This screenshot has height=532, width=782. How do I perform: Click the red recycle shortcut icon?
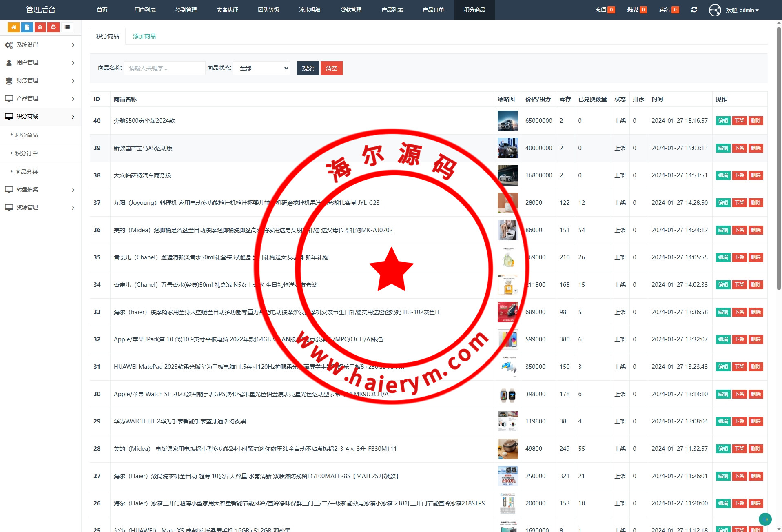(53, 27)
